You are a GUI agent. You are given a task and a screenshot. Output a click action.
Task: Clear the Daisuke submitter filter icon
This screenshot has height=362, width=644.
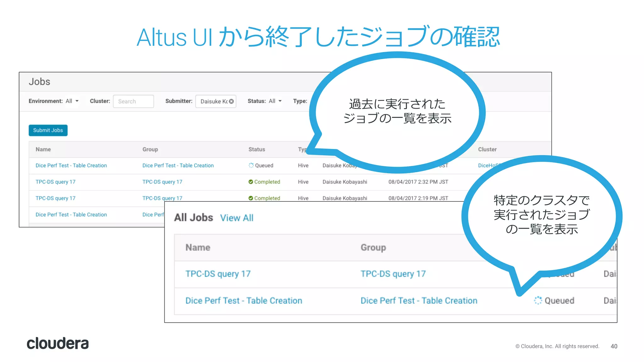click(231, 101)
